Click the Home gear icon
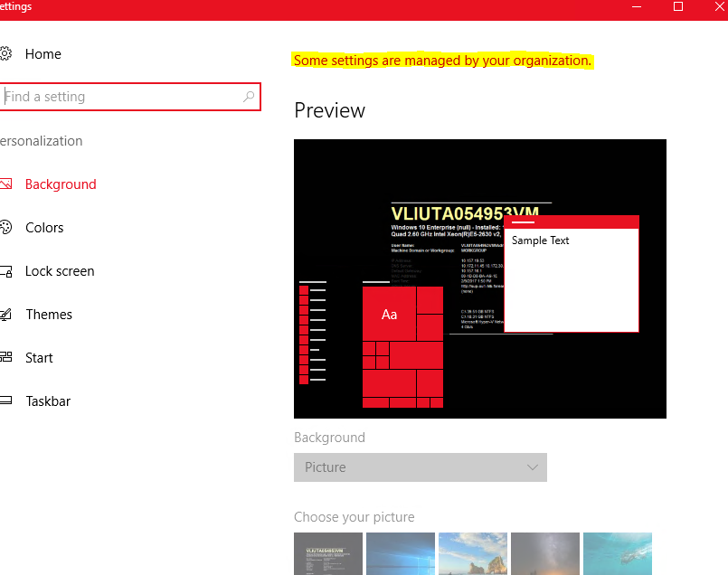728x575 pixels. 5,54
